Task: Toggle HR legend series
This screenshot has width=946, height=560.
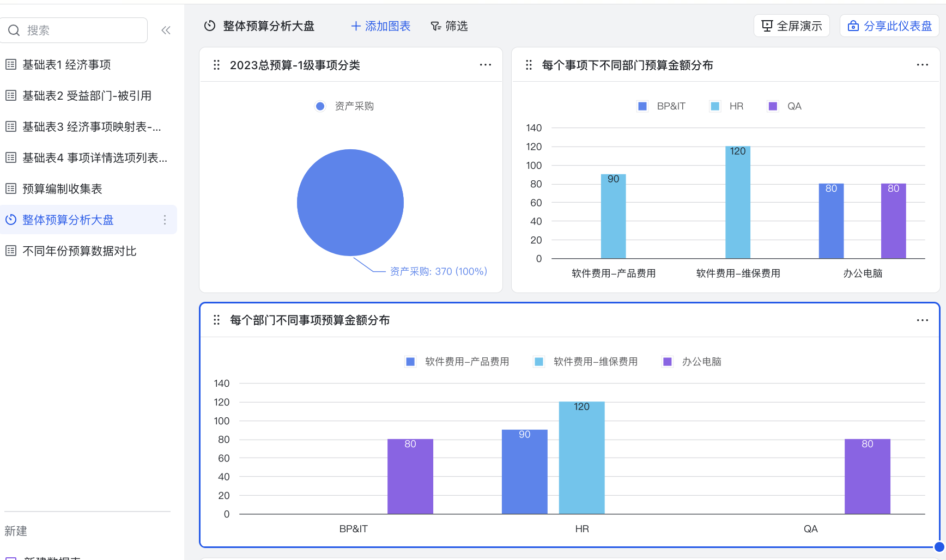Action: 727,106
